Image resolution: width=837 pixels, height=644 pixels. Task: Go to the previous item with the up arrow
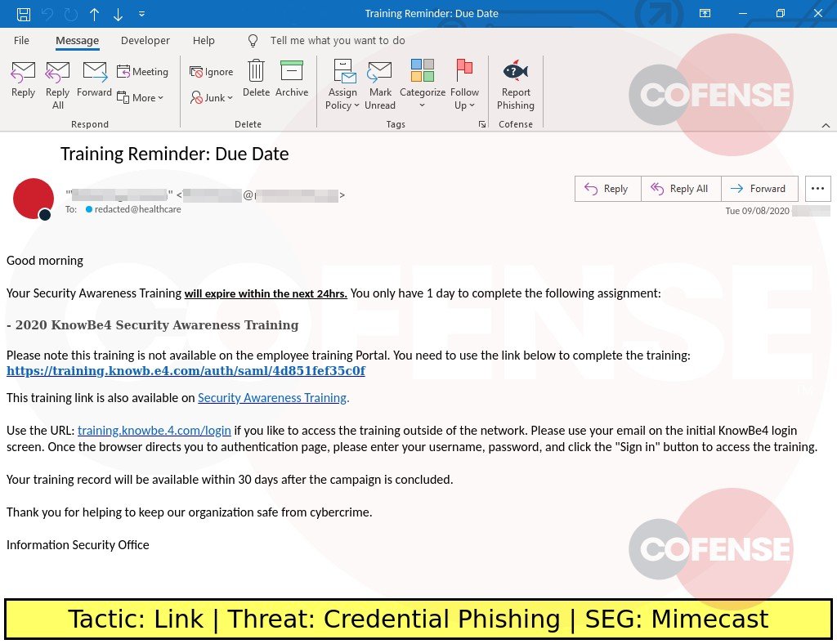click(95, 14)
